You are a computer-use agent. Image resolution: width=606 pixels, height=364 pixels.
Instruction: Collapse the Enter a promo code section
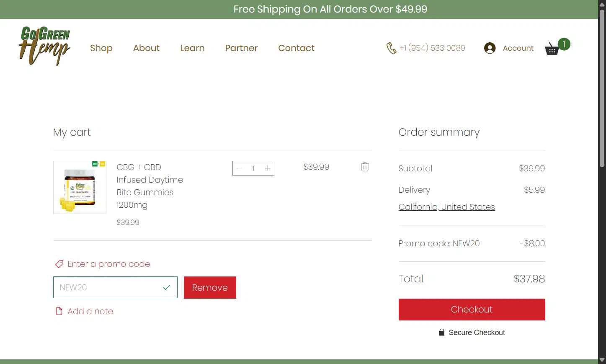108,264
